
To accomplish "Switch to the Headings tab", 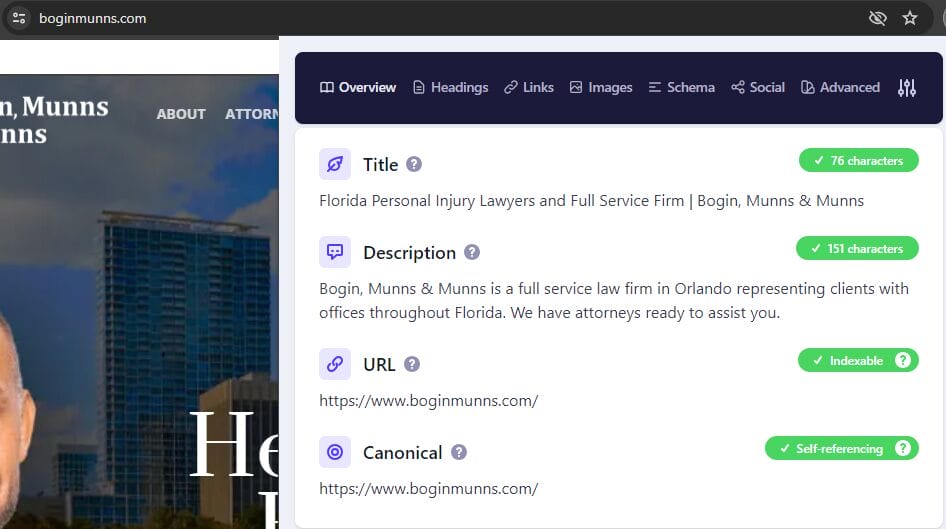I will 451,87.
